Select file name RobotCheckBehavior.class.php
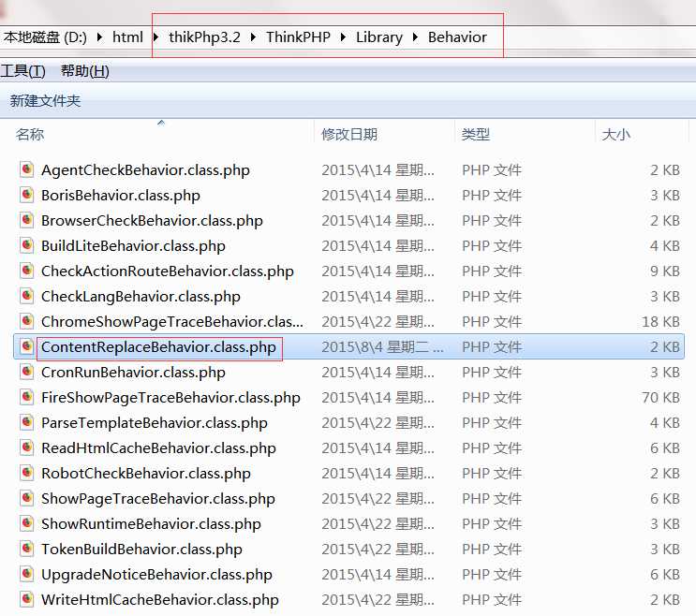 [146, 473]
